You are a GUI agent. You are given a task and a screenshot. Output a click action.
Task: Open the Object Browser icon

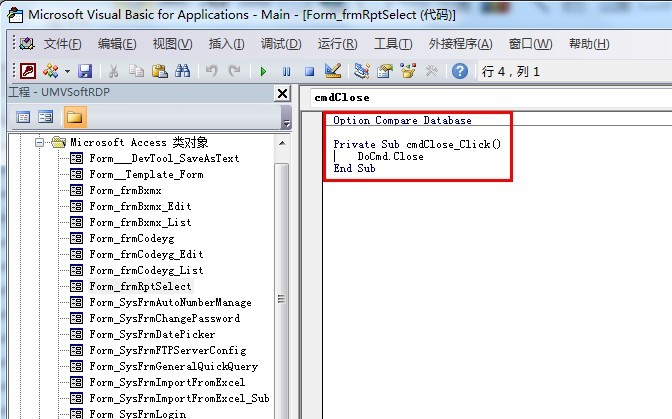click(x=408, y=71)
